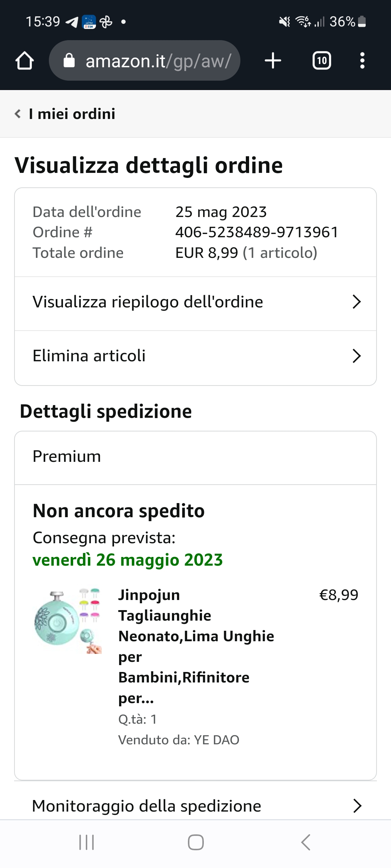This screenshot has width=391, height=868.
Task: Tap the back chevron beside I miei ordini
Action: [18, 114]
